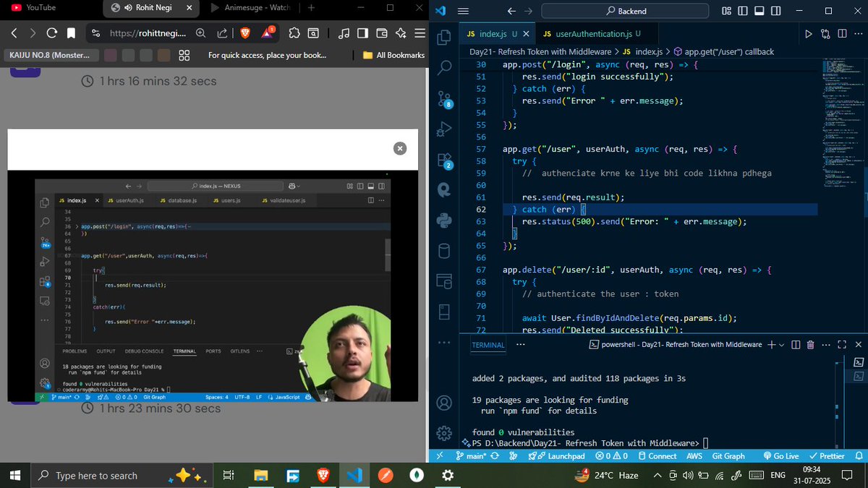The height and width of the screenshot is (488, 868).
Task: Click the Windows taskbar search box
Action: 122,475
